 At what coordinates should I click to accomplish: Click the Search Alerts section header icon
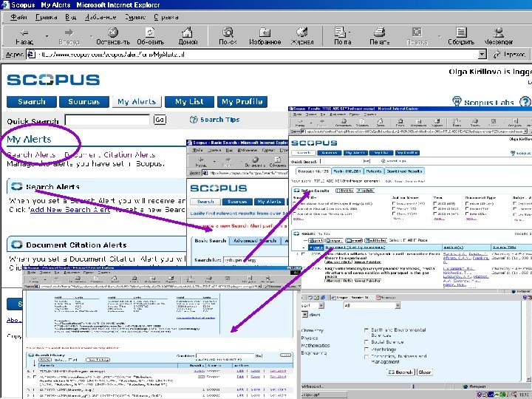pos(16,186)
